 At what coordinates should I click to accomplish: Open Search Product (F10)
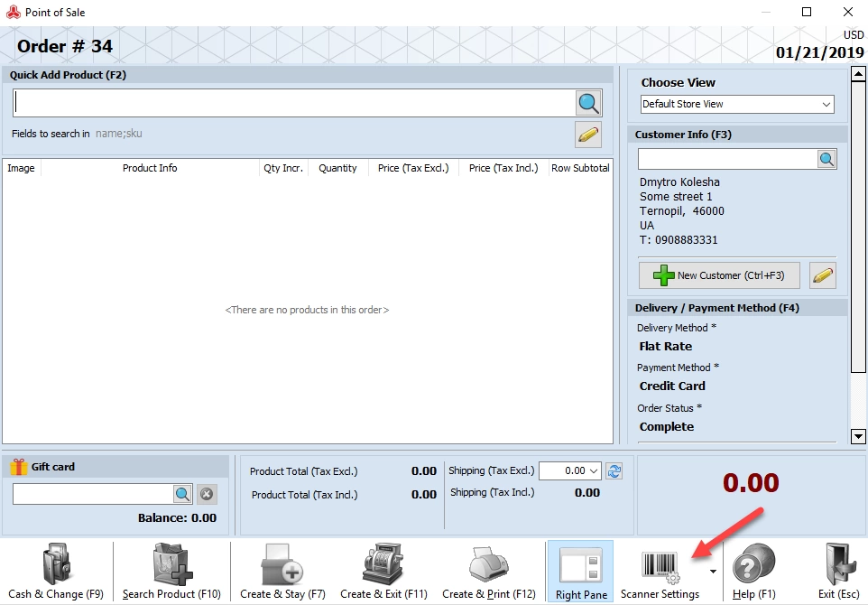click(x=171, y=572)
